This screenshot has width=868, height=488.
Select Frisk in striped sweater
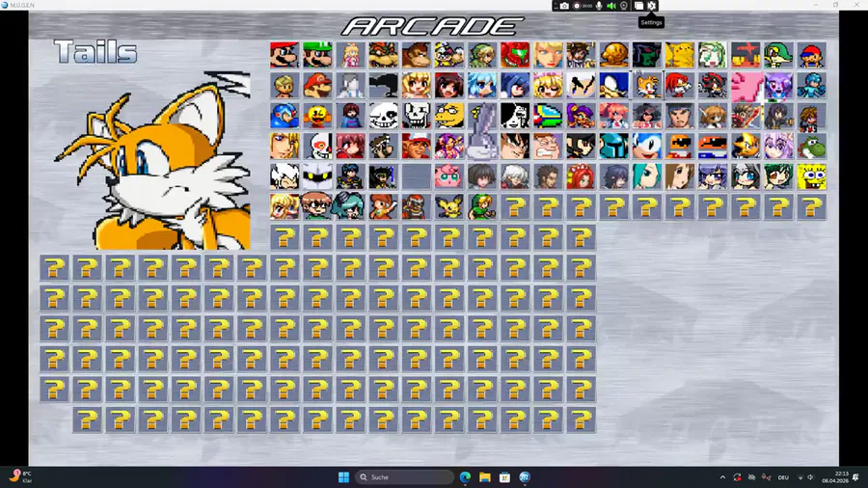pyautogui.click(x=350, y=116)
